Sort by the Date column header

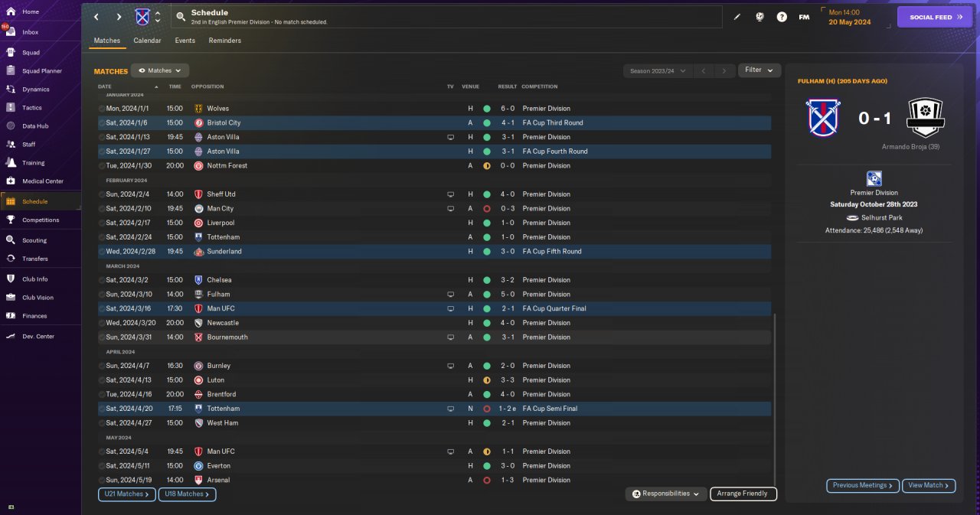click(x=104, y=86)
